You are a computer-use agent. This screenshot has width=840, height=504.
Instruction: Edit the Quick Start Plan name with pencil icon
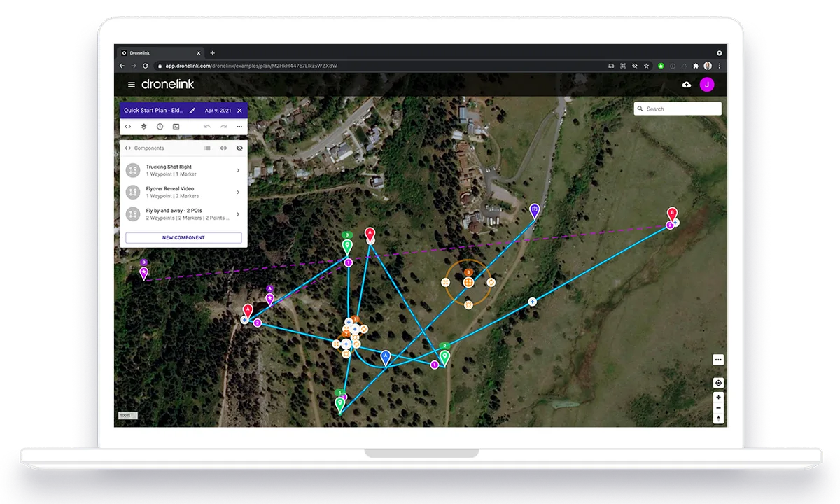click(x=192, y=111)
